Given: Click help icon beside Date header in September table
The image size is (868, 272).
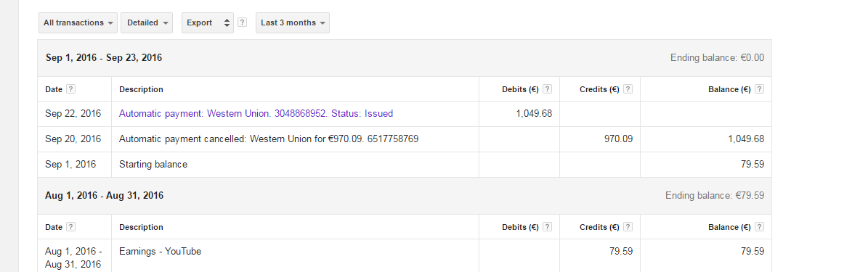Looking at the screenshot, I should pyautogui.click(x=70, y=89).
